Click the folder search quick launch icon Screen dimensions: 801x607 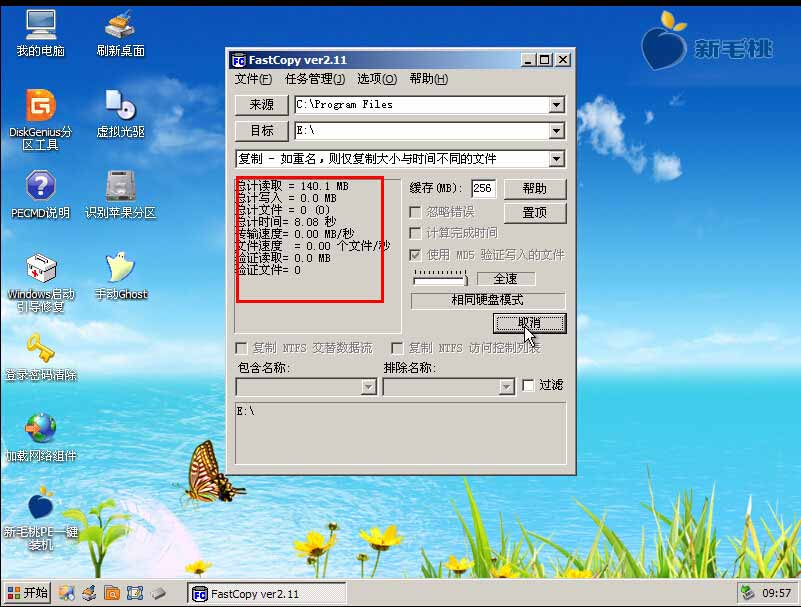[112, 593]
